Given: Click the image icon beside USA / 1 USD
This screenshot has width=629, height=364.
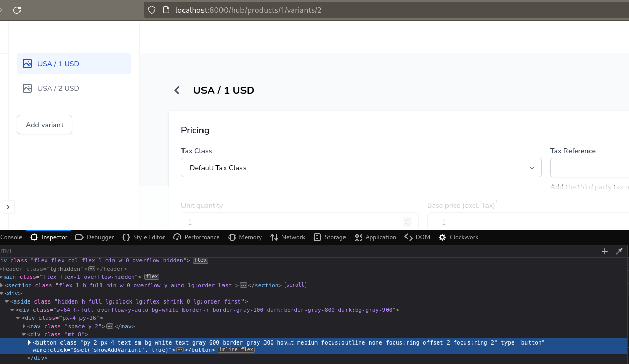Looking at the screenshot, I should tap(27, 63).
